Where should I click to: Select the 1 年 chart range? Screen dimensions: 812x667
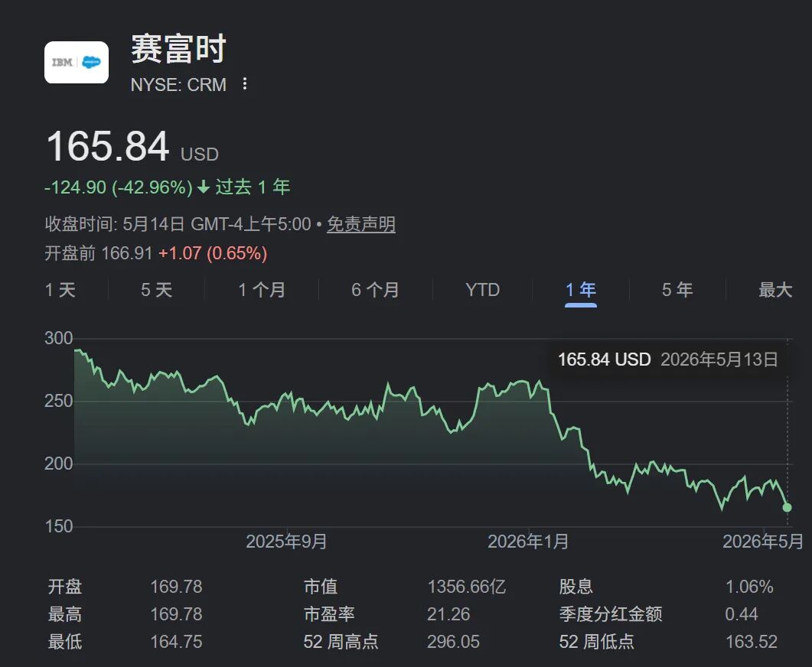581,290
